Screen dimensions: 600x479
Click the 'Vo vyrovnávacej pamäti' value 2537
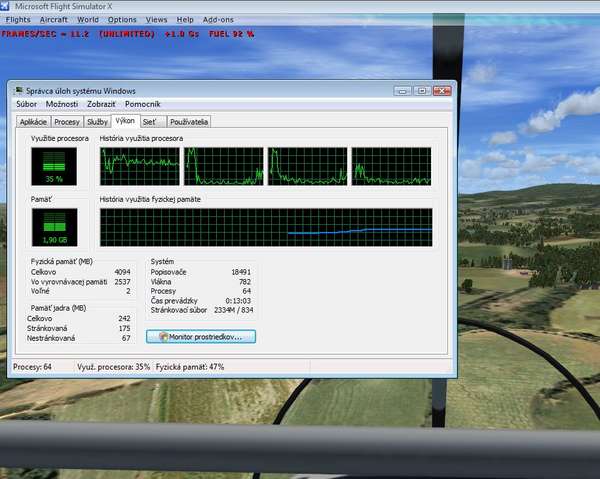click(x=122, y=282)
